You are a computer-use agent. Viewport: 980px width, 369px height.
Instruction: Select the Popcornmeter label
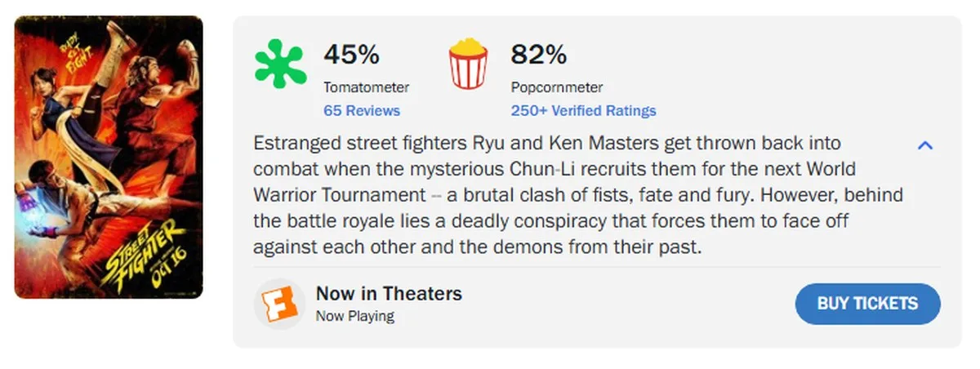(557, 87)
